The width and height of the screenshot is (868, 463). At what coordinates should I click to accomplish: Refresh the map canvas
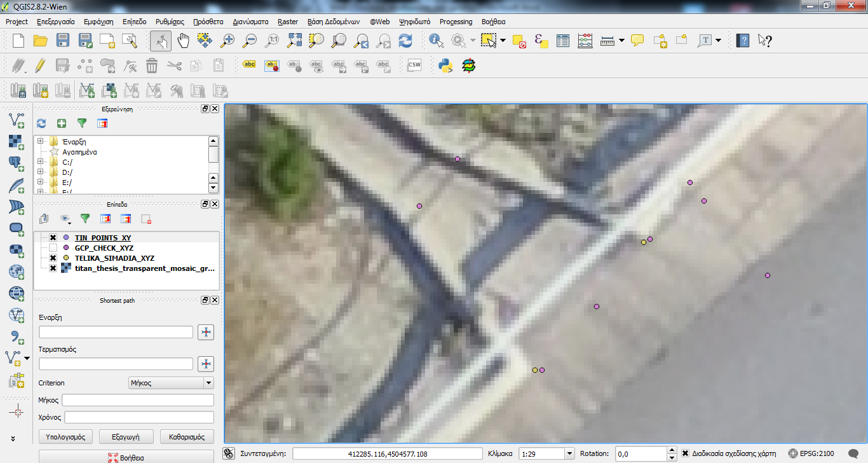click(405, 41)
